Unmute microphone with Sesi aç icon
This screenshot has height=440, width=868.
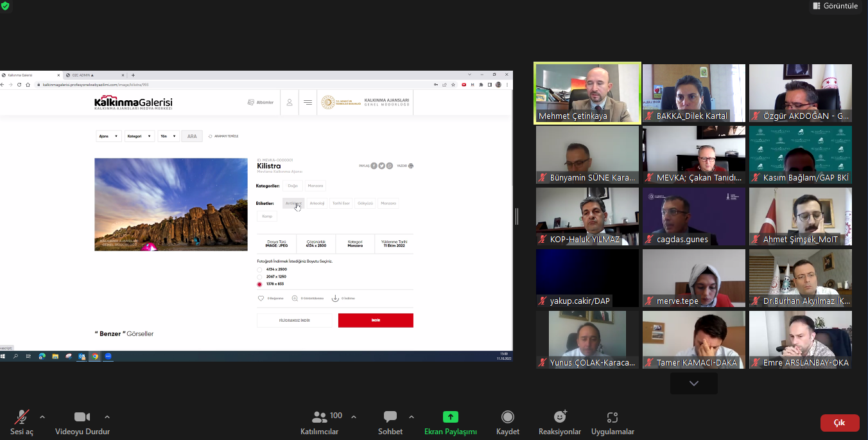coord(22,418)
